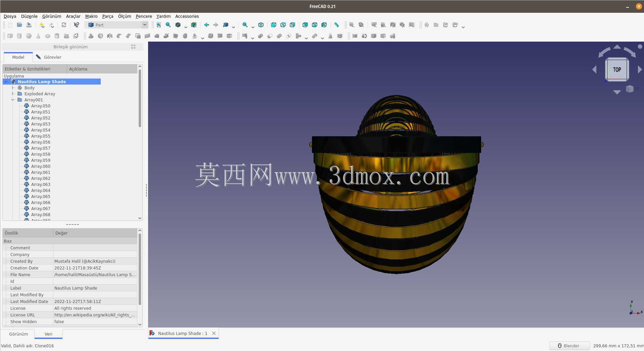Click the property panel vertical scrollbar

coord(140,269)
